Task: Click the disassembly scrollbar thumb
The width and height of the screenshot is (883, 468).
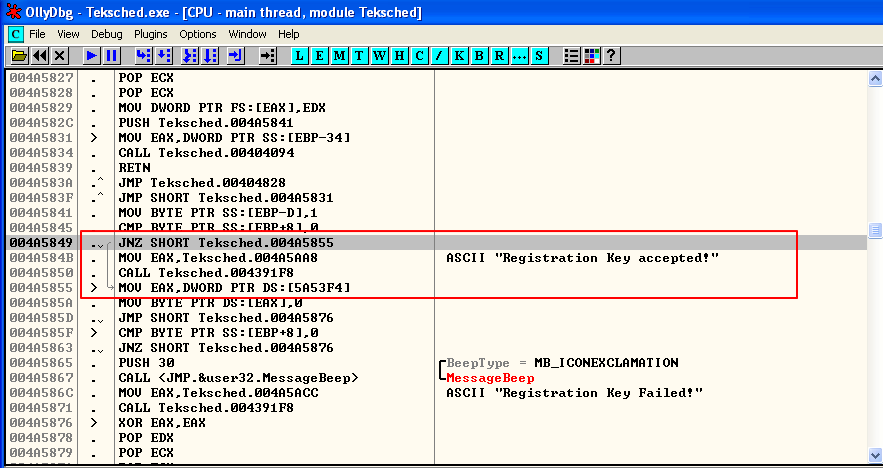Action: click(875, 230)
